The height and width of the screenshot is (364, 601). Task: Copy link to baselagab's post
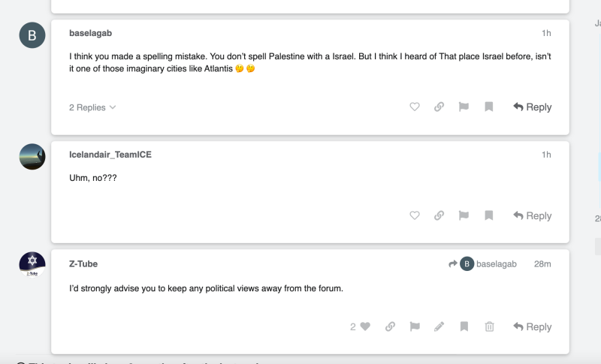coord(439,107)
